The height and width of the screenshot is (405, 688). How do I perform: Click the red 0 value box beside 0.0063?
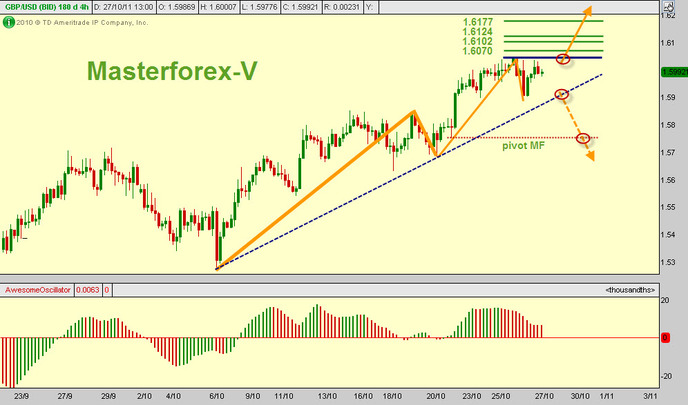point(107,290)
